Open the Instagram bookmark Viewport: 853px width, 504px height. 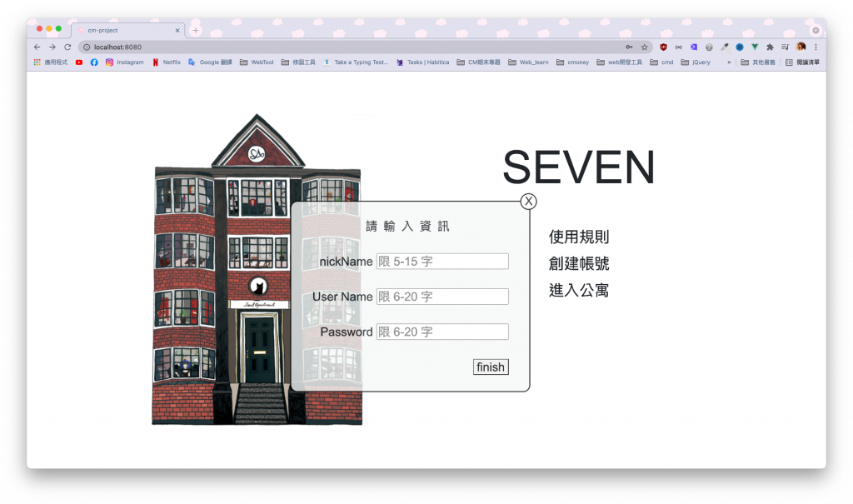coord(125,62)
